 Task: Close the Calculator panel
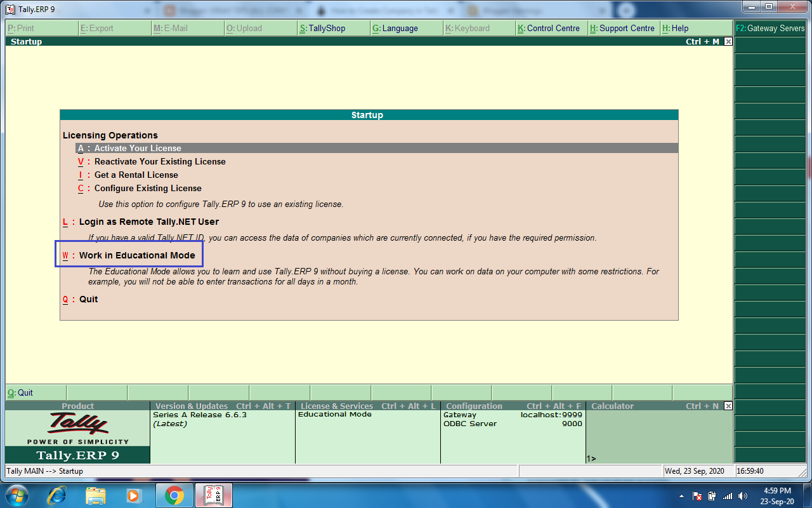pos(728,406)
